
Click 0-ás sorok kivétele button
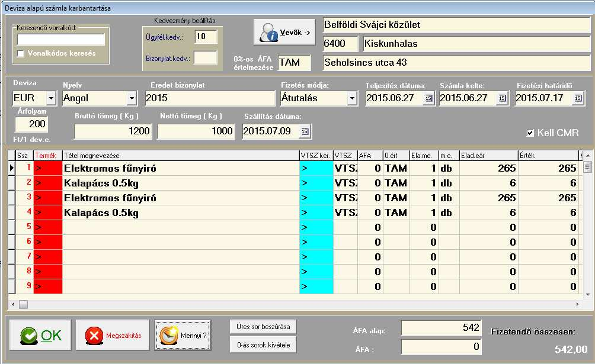(x=263, y=345)
